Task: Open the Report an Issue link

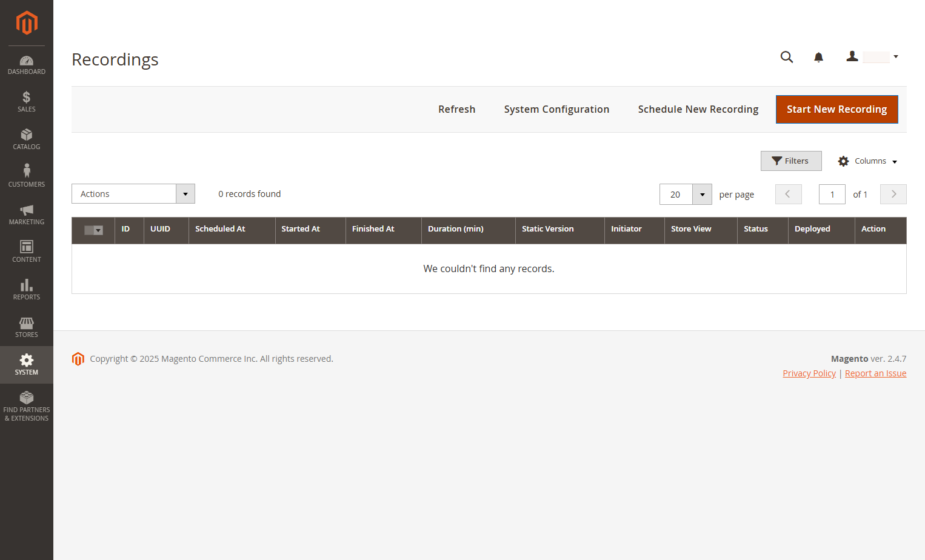Action: 876,373
